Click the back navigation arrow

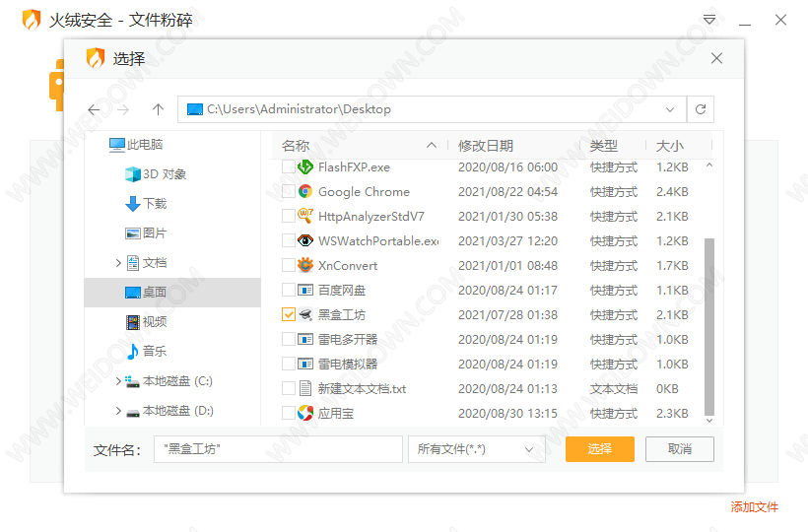coord(95,109)
